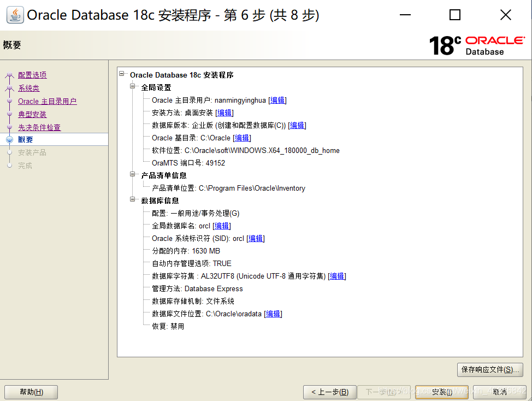Go to 先决条件检查 step
The image size is (532, 401).
tap(39, 127)
